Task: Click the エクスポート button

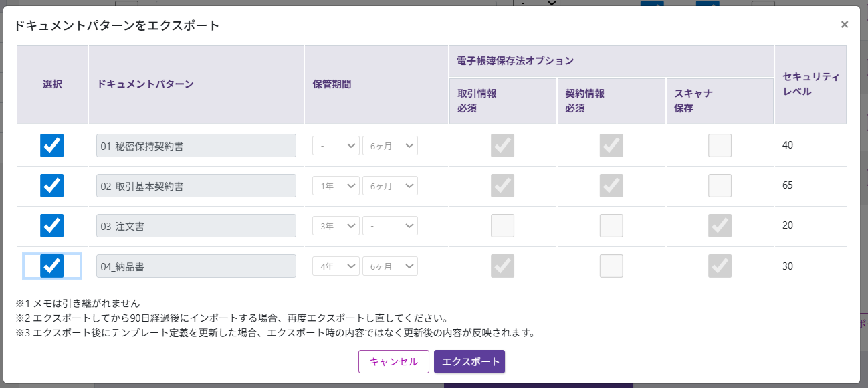Action: pyautogui.click(x=469, y=361)
